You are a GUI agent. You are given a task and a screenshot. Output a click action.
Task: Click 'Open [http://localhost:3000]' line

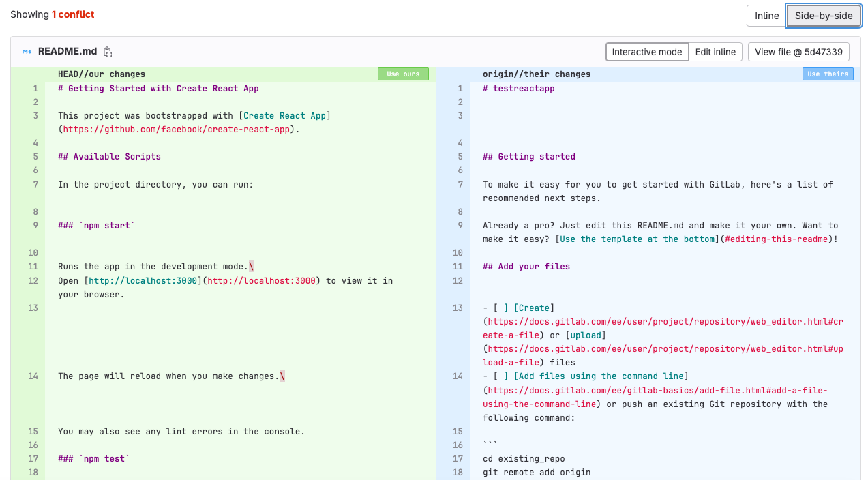[225, 287]
